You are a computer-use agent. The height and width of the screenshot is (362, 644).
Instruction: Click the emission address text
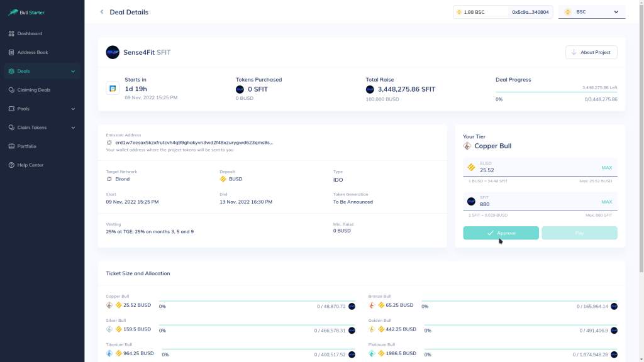[x=194, y=143]
